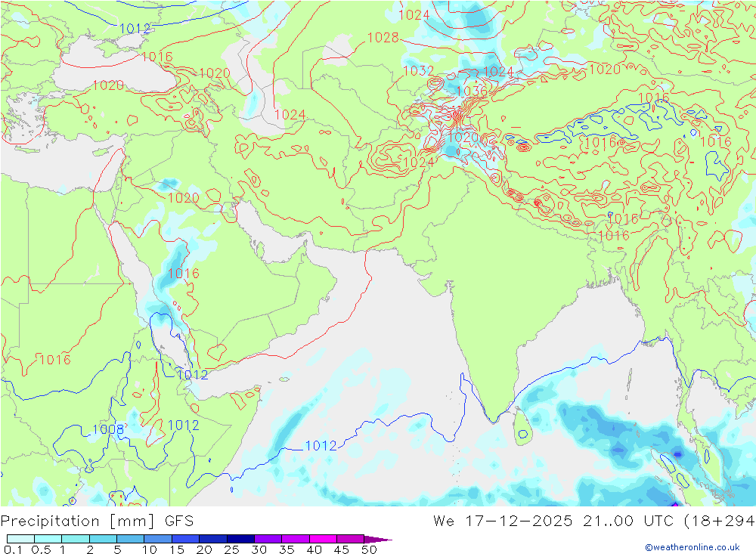756x554 pixels.
Task: Click the 1020 label over Iraq
Action: pos(184,198)
